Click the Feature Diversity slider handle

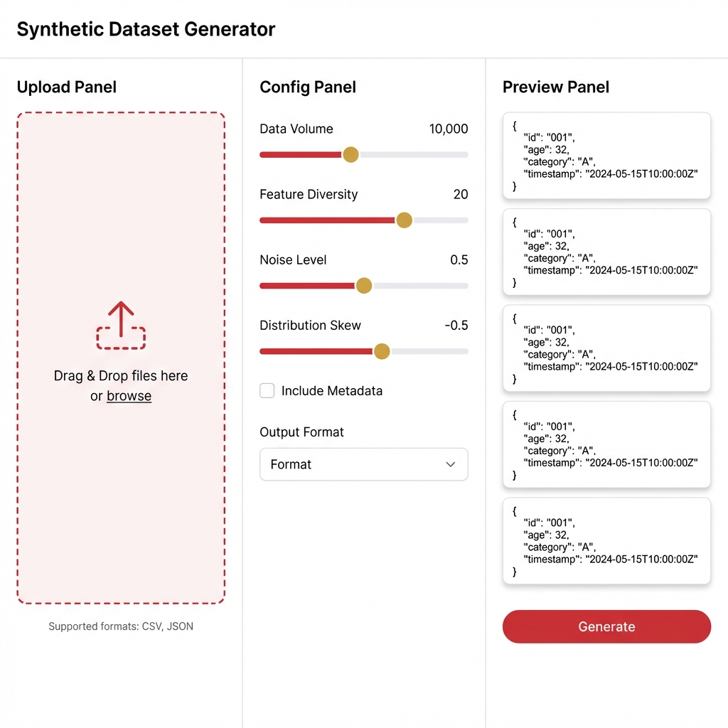pos(404,220)
